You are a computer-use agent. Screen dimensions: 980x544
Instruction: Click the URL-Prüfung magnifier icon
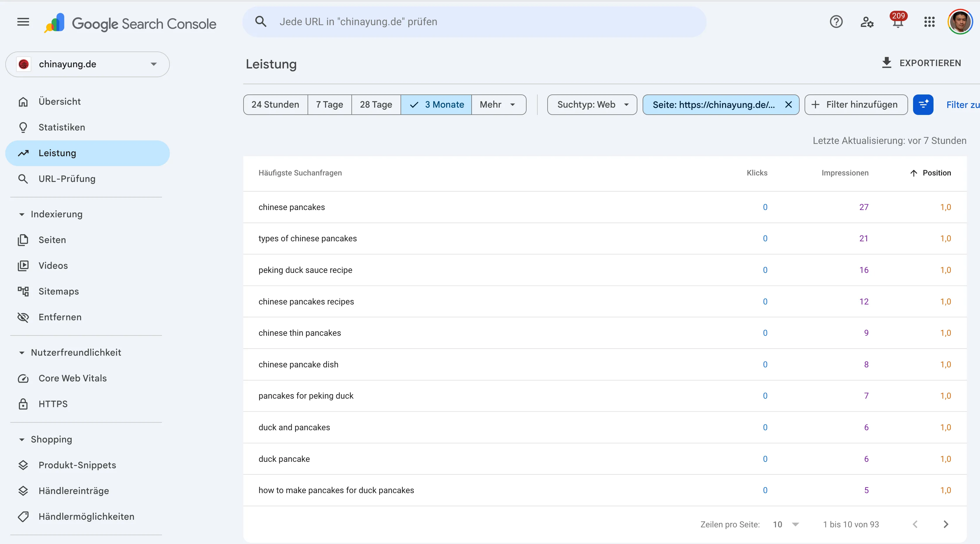coord(23,179)
